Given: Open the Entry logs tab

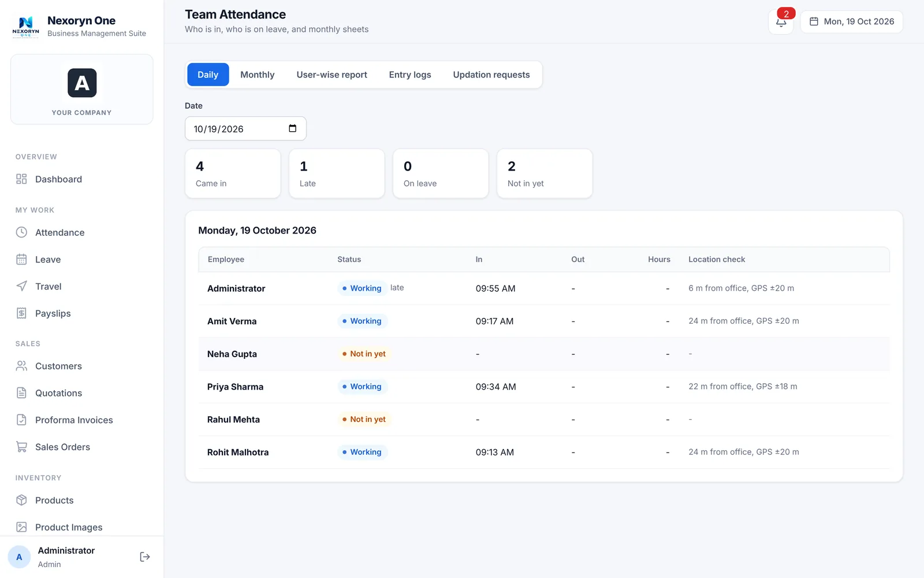Looking at the screenshot, I should click(410, 75).
